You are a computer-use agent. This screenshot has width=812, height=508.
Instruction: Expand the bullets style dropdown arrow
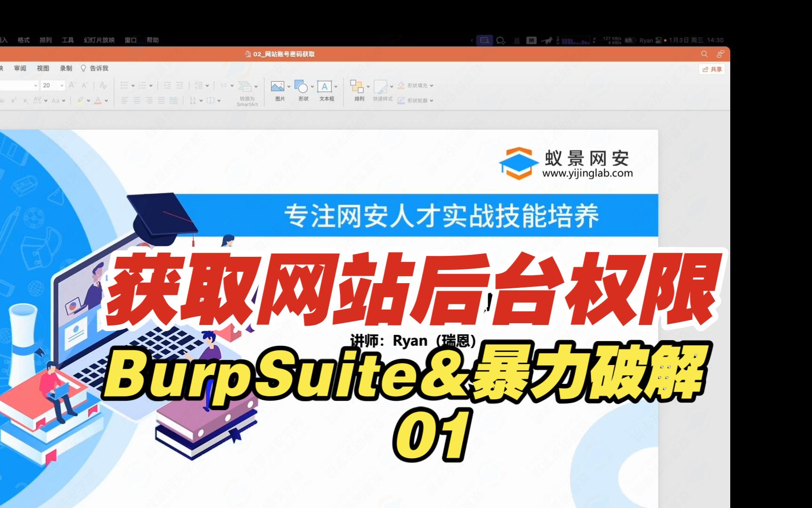point(133,86)
